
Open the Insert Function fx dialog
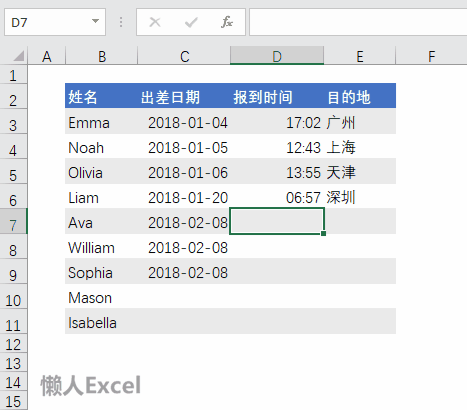point(227,22)
